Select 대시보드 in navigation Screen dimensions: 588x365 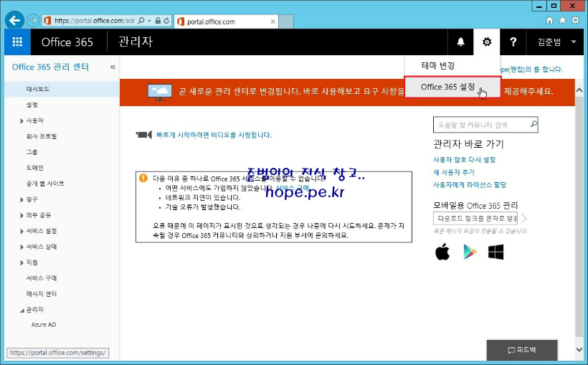coord(62,90)
